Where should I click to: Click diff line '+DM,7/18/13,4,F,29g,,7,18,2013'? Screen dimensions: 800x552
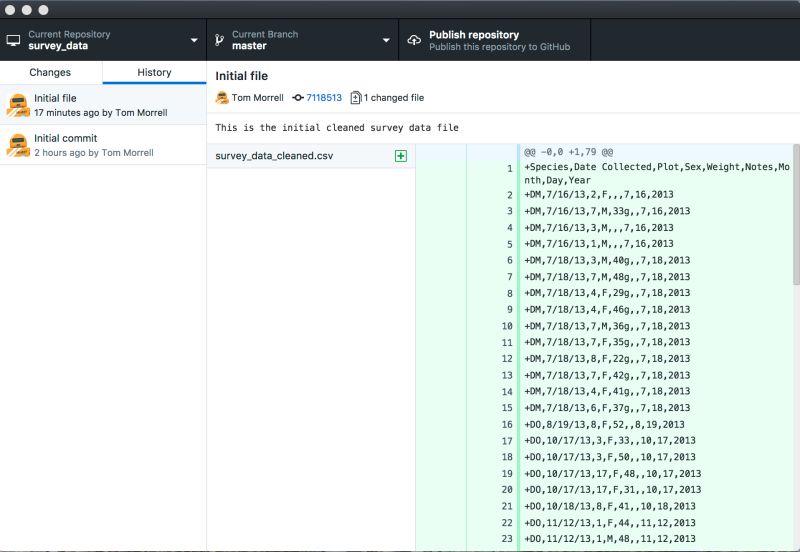click(607, 293)
